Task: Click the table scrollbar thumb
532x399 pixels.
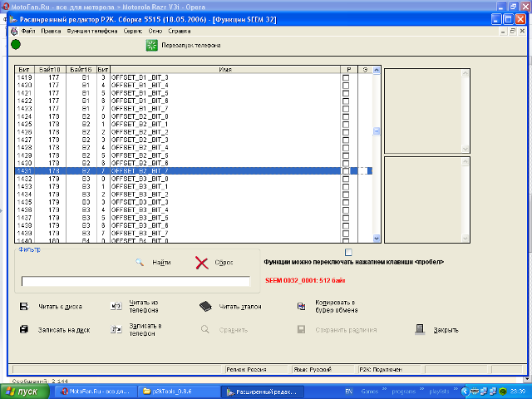Action: pyautogui.click(x=377, y=131)
